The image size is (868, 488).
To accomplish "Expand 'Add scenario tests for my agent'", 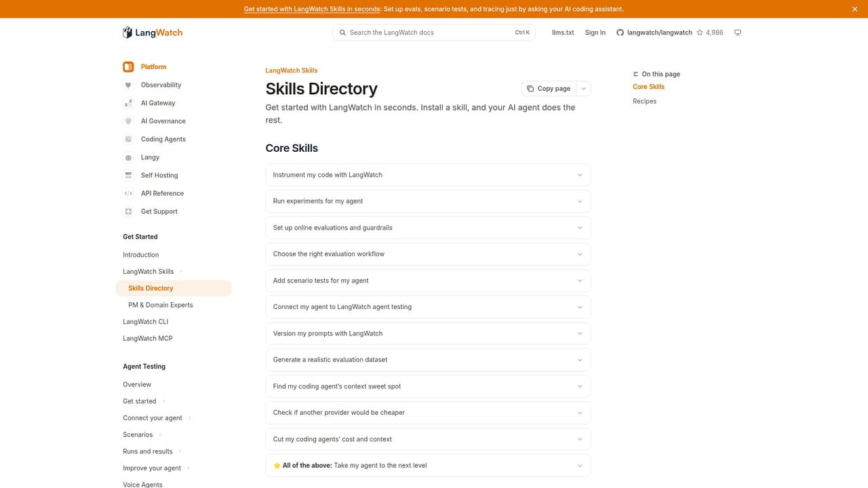I will [x=428, y=281].
